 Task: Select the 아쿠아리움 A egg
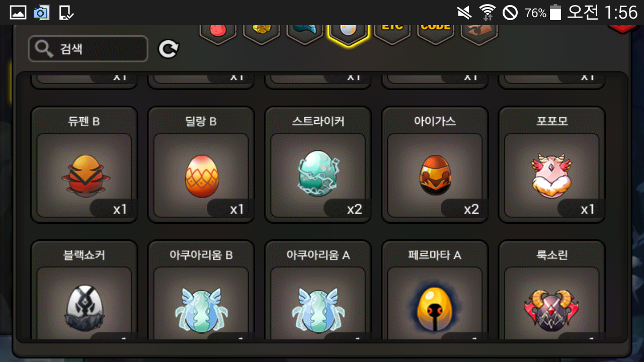tap(318, 290)
